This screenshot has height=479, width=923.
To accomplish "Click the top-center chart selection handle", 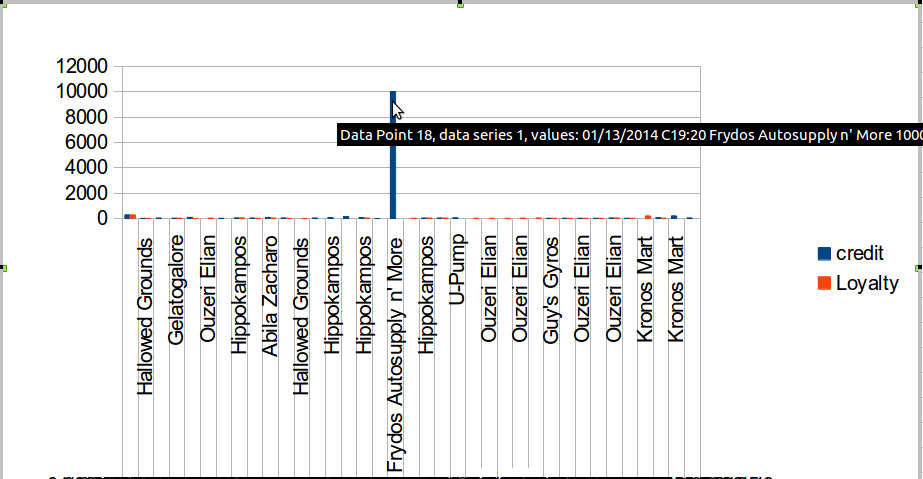I will 461,4.
